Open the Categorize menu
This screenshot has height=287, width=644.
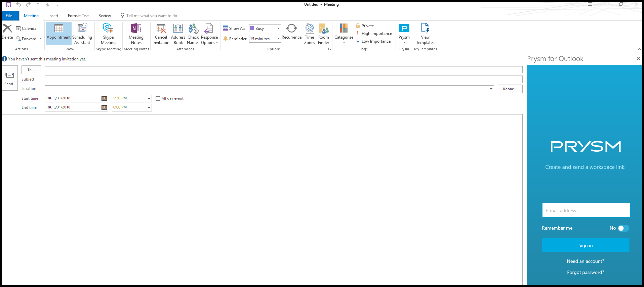coord(344,33)
